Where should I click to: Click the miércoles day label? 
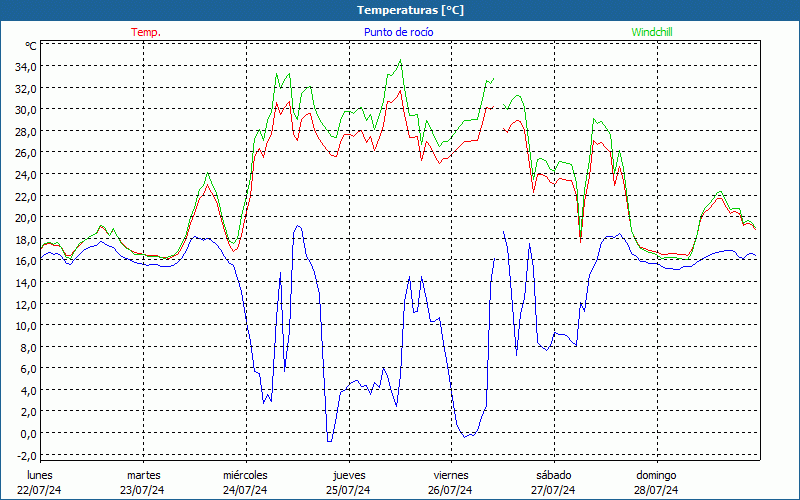[245, 475]
